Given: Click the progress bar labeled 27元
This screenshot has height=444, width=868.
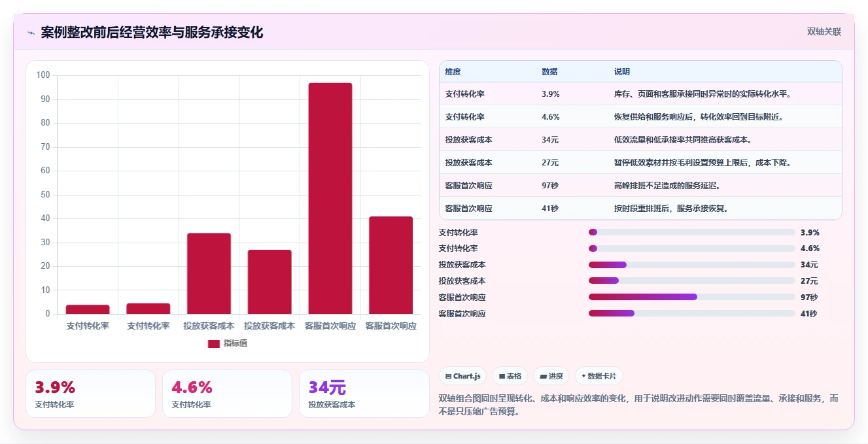Looking at the screenshot, I should [692, 281].
